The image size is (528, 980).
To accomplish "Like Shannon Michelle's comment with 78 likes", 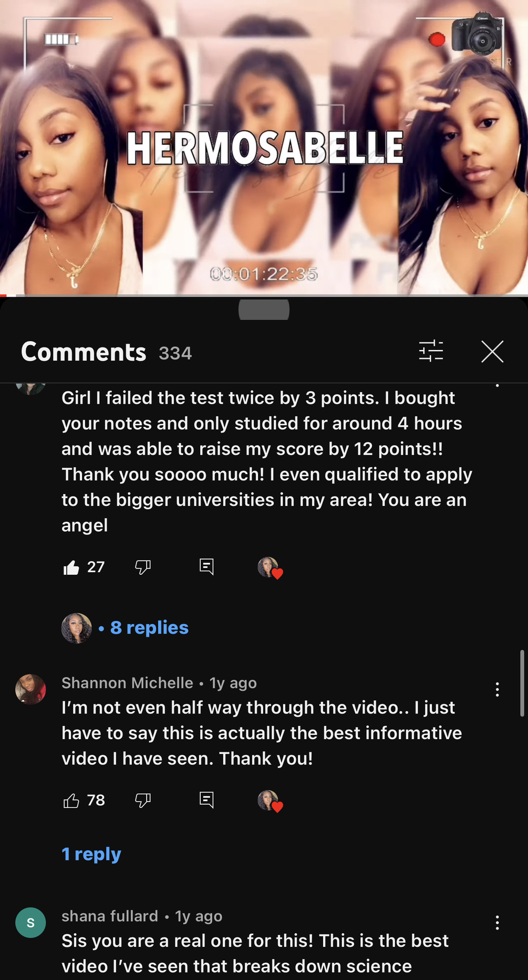I will (71, 800).
